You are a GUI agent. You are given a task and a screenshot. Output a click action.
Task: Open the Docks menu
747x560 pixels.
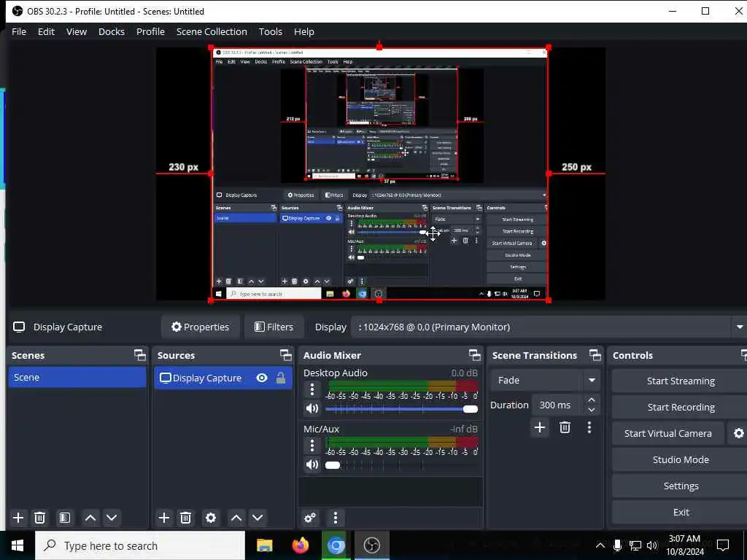point(112,31)
